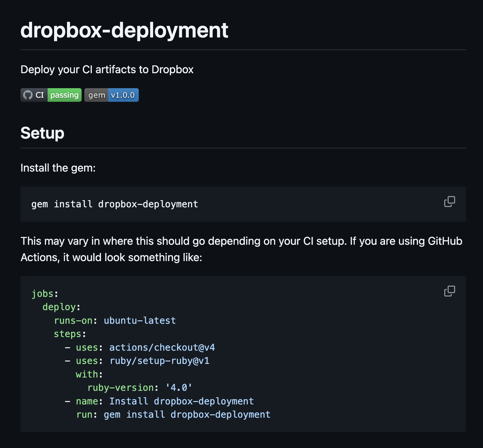The height and width of the screenshot is (448, 483).
Task: Click the 'Install the gem:' text
Action: click(58, 168)
